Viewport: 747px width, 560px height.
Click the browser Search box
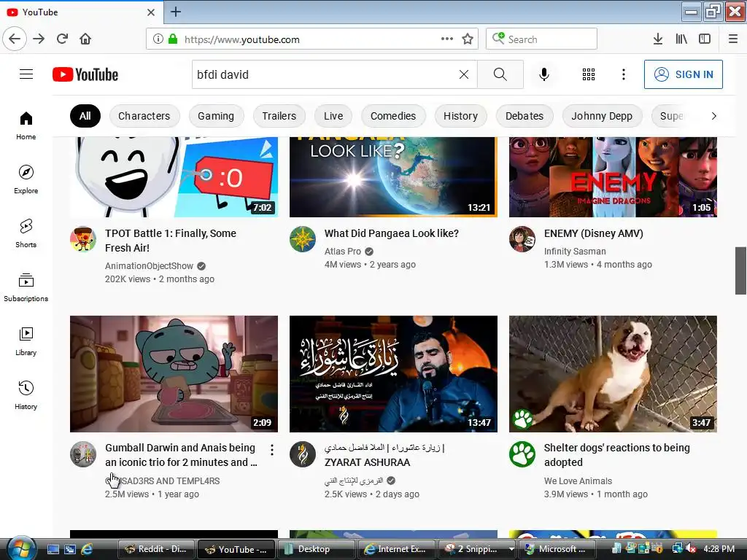pos(542,39)
